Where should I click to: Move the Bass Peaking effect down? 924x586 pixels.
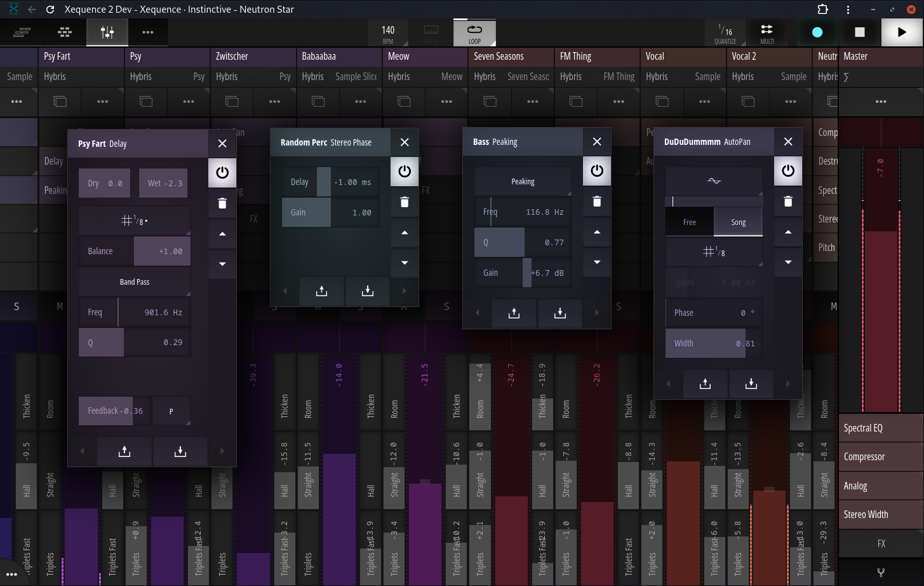[x=597, y=262]
